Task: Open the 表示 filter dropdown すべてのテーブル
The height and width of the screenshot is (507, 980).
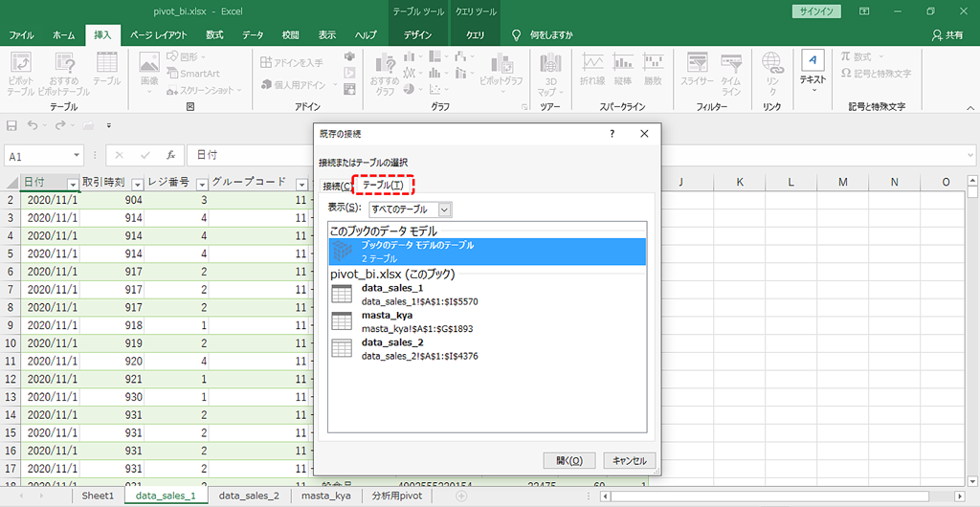Action: coord(411,209)
